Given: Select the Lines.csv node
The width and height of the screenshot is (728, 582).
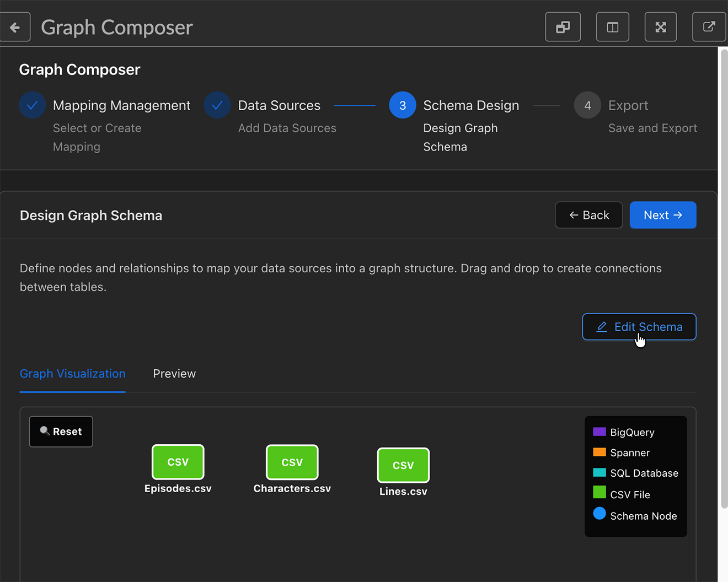Looking at the screenshot, I should 403,465.
